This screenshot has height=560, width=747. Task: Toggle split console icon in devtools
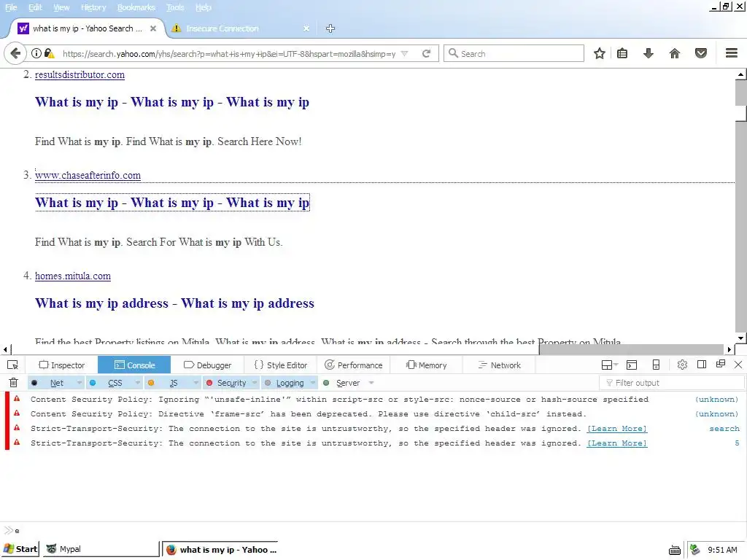(x=632, y=365)
